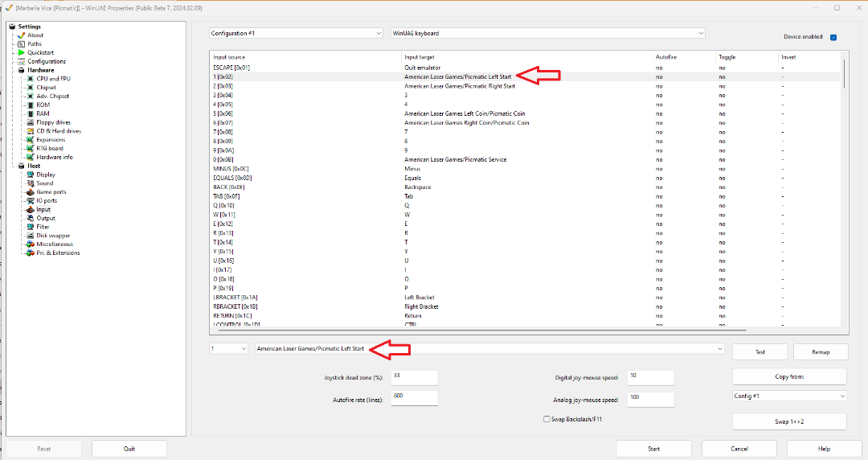Screen dimensions: 868x460
Task: Click the Game ports icon
Action: coord(31,192)
